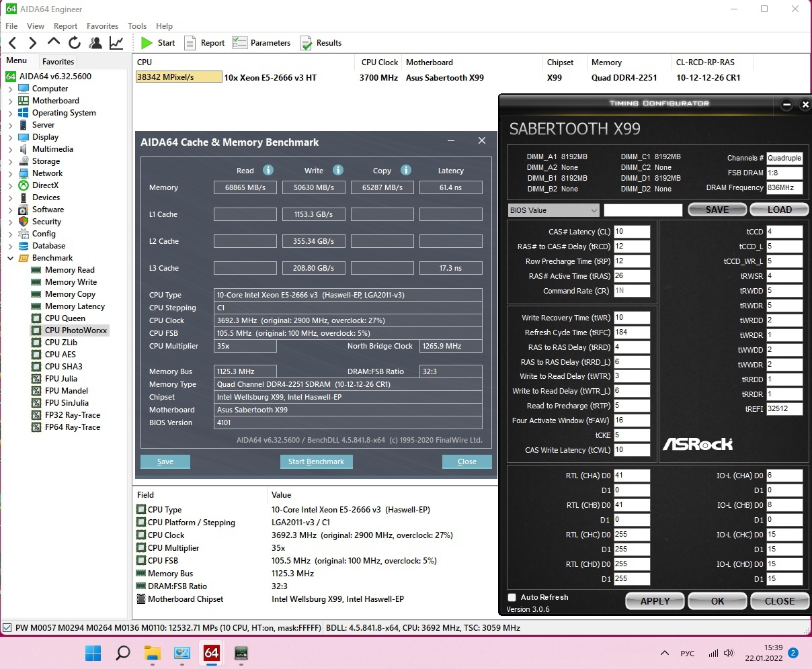Select Computer in the sidebar tree
The image size is (812, 669).
(50, 89)
